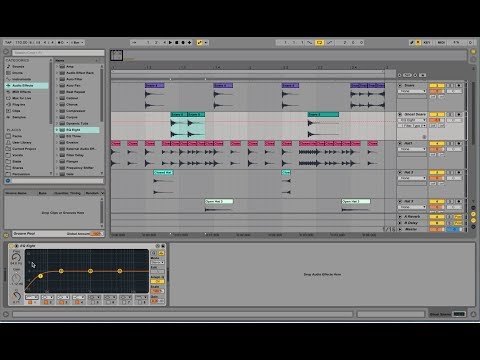The height and width of the screenshot is (360, 480).
Task: Open EQ Eight Mode dropdown
Action: pos(157,263)
